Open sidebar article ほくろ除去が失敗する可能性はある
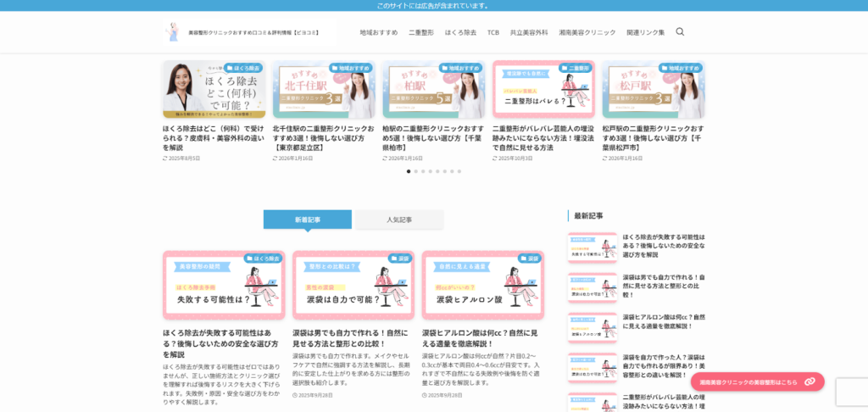The image size is (868, 412). pos(664,245)
